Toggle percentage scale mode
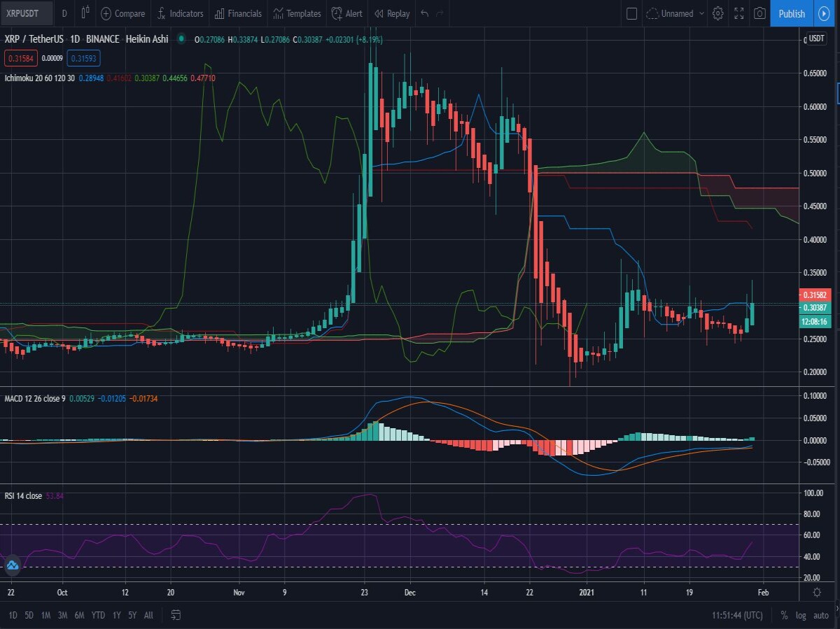This screenshot has width=840, height=629. point(784,615)
